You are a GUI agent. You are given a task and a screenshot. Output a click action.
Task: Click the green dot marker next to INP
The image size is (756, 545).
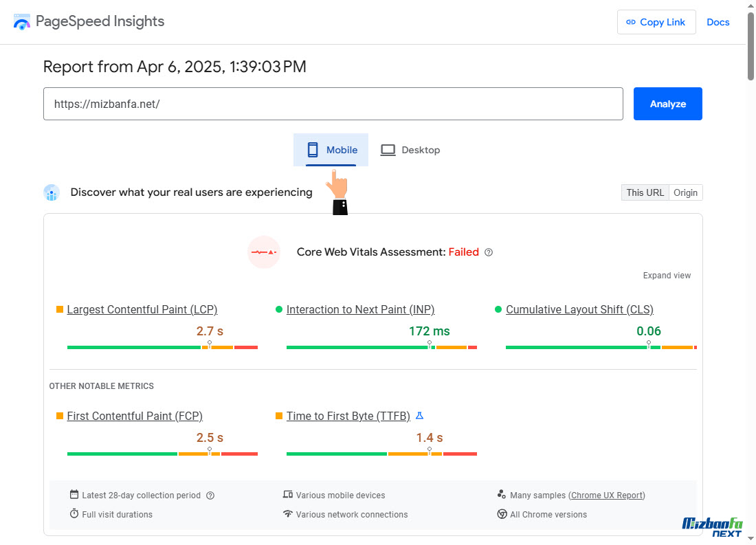(278, 309)
